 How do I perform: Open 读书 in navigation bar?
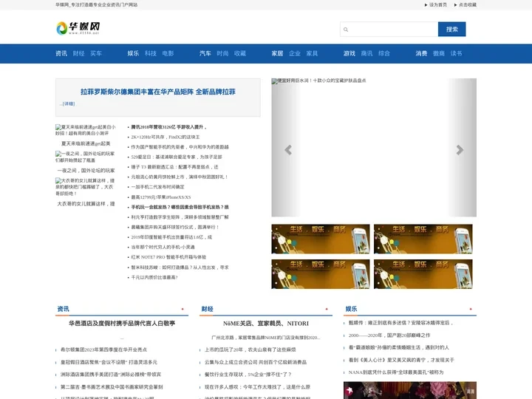[457, 53]
